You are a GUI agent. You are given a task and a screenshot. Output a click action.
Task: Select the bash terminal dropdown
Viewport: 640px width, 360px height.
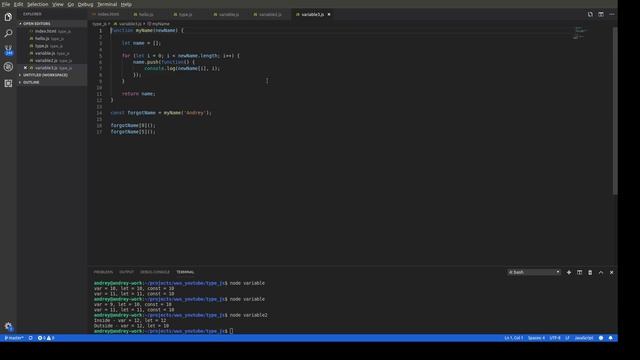click(533, 272)
